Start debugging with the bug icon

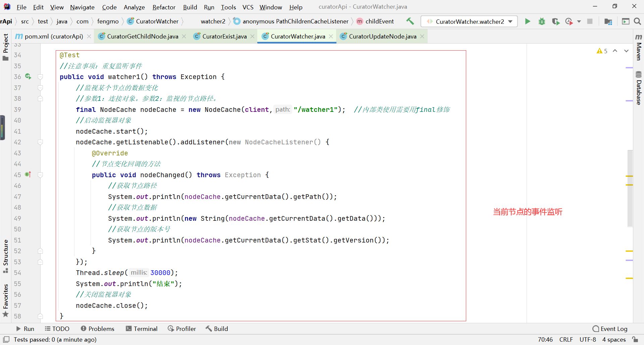point(542,21)
